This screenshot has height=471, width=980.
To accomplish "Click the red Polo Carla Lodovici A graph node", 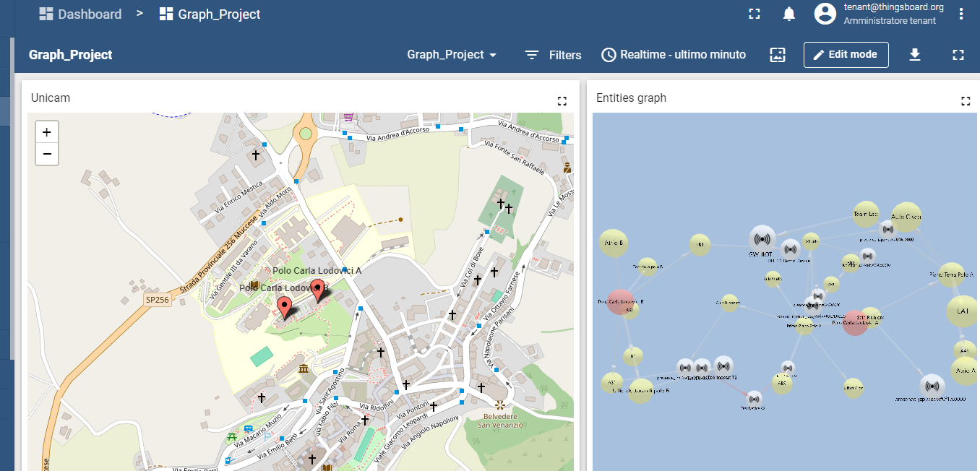I will (x=855, y=322).
